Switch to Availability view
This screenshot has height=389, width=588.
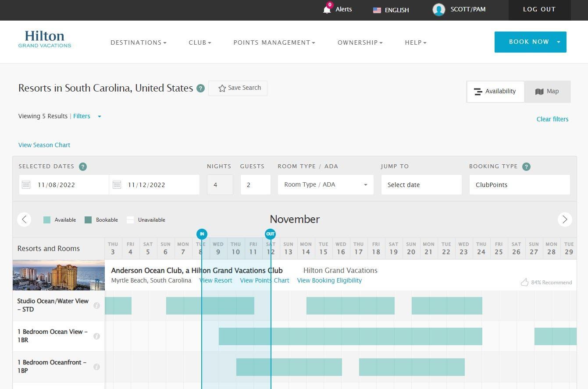tap(495, 92)
